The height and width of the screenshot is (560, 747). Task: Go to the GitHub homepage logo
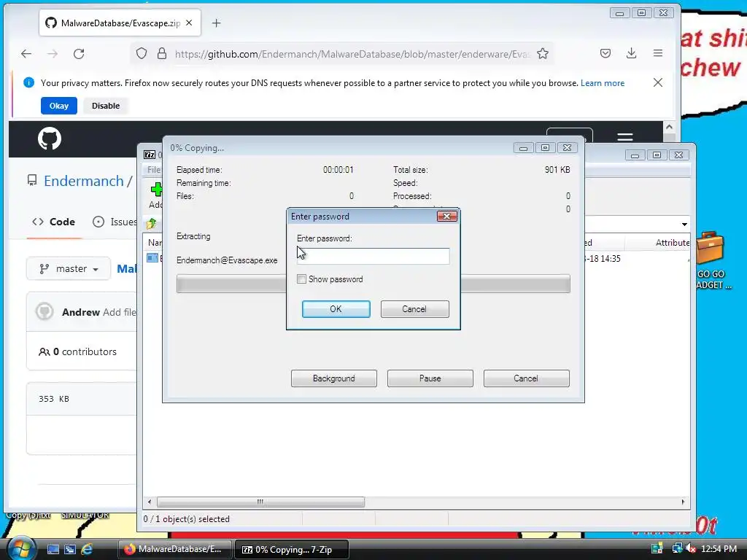tap(50, 139)
